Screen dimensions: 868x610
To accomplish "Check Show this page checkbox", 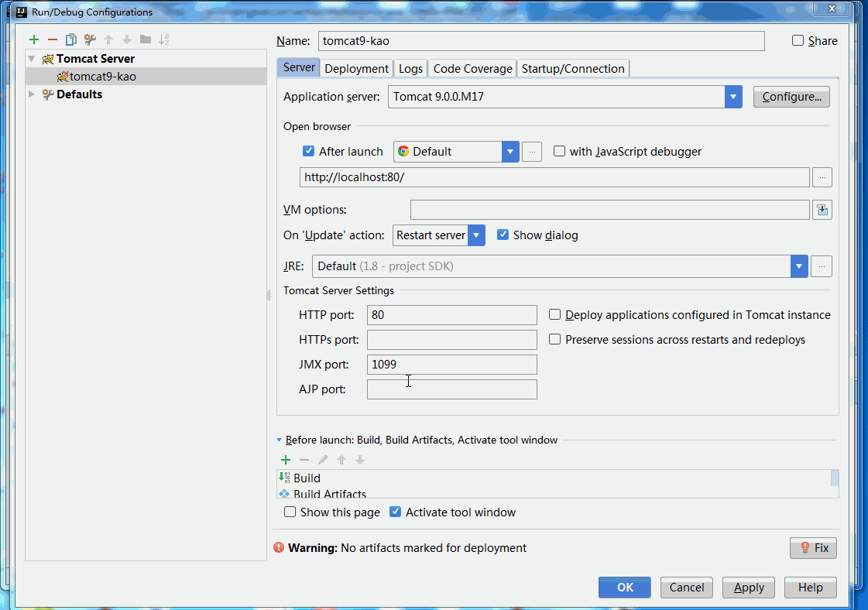I will tap(290, 512).
